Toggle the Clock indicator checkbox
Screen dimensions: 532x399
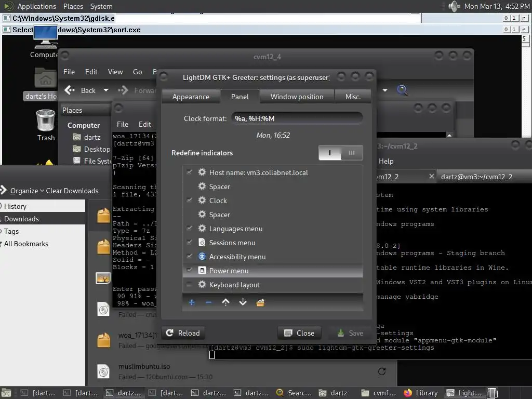click(x=189, y=200)
